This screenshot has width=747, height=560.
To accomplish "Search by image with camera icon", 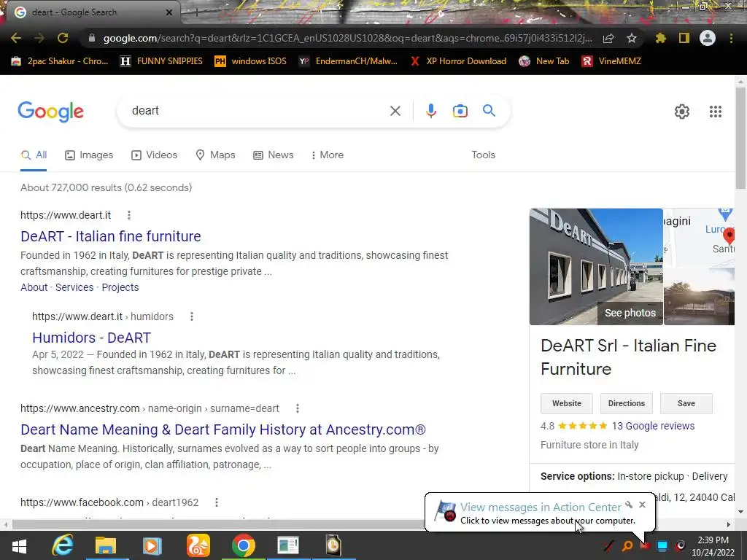I will pyautogui.click(x=460, y=111).
